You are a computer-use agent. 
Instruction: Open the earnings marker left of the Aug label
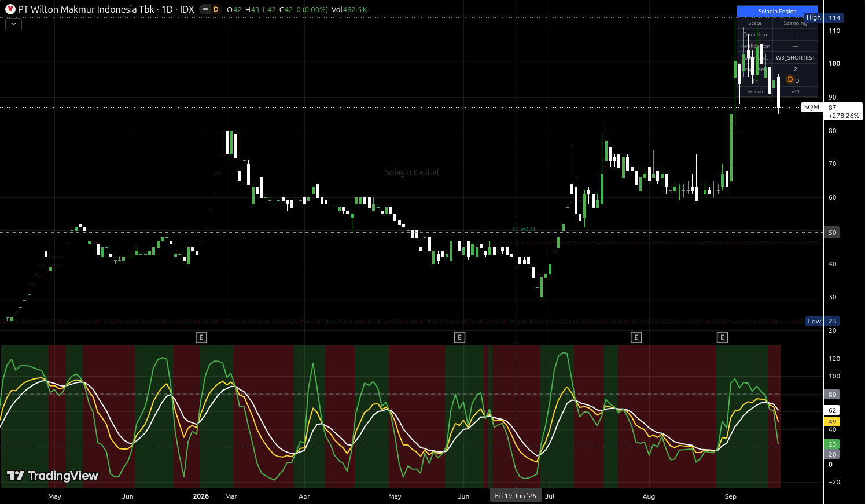point(636,337)
